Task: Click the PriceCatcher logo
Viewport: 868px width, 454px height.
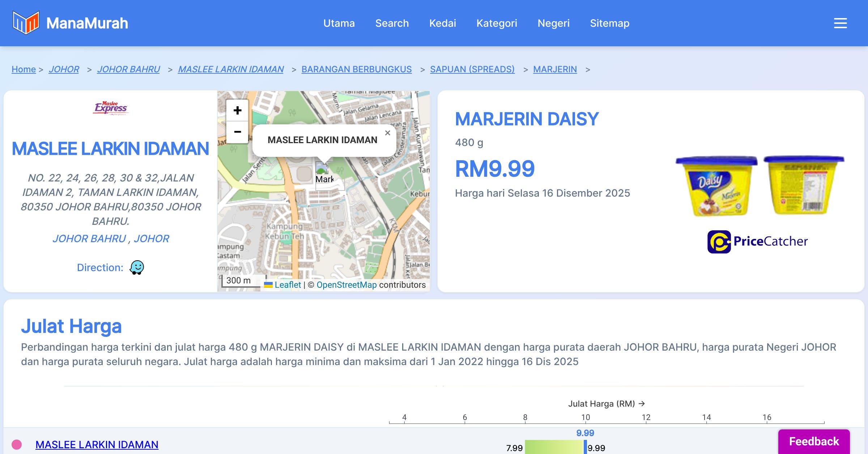Action: [x=757, y=241]
